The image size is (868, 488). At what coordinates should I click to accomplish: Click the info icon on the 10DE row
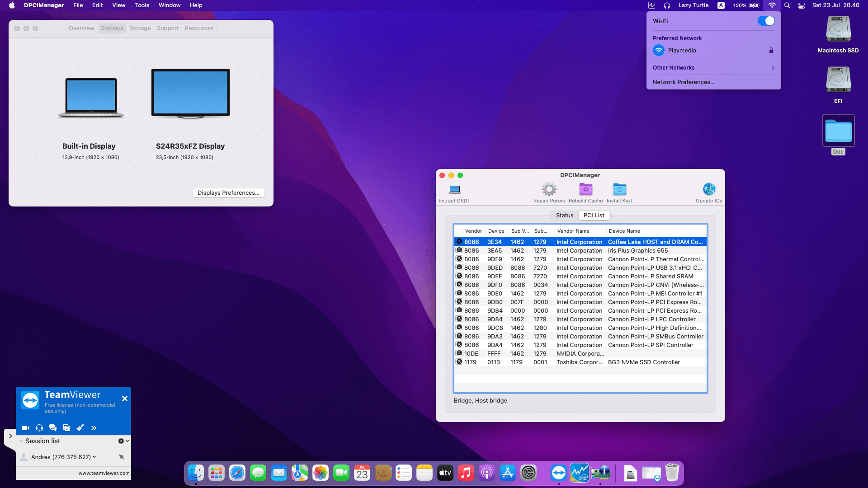[459, 353]
